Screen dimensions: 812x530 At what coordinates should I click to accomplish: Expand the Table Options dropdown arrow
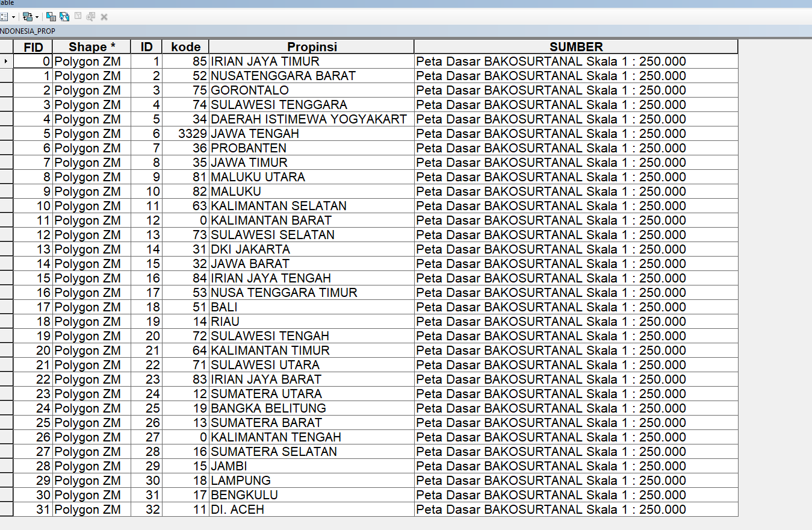[13, 17]
